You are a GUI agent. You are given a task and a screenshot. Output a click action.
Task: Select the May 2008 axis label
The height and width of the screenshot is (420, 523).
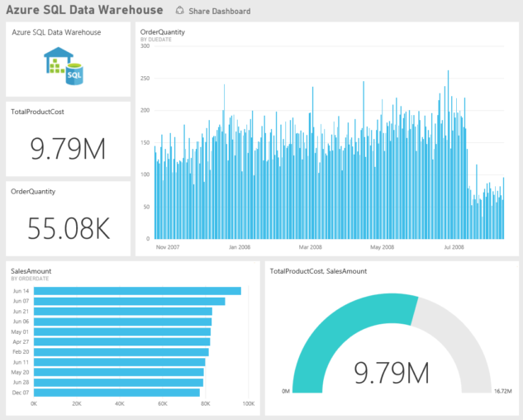(382, 247)
